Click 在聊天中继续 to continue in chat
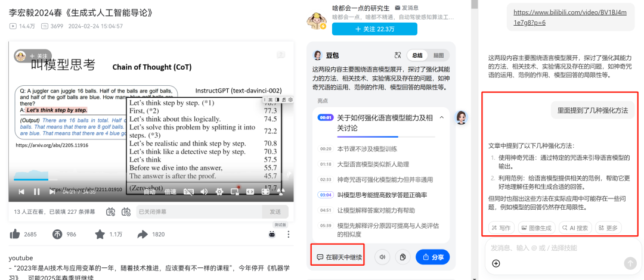The width and height of the screenshot is (644, 280). pyautogui.click(x=339, y=257)
